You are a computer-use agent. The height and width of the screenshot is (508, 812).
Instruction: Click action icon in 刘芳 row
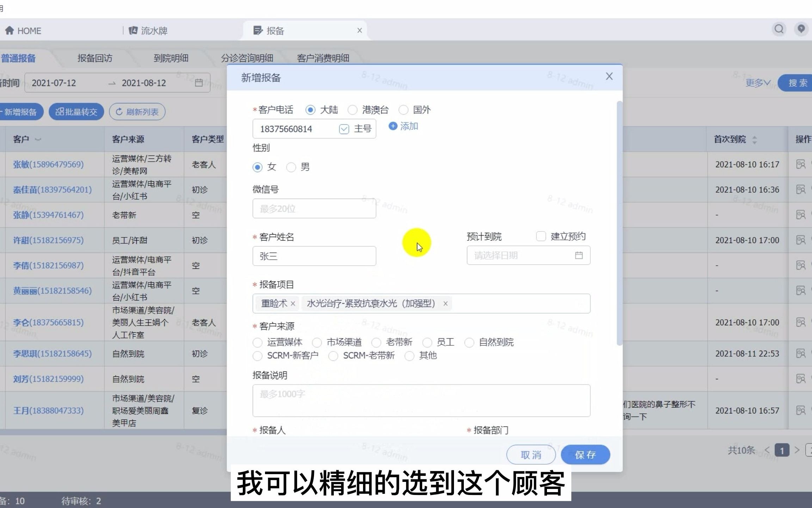tap(801, 379)
